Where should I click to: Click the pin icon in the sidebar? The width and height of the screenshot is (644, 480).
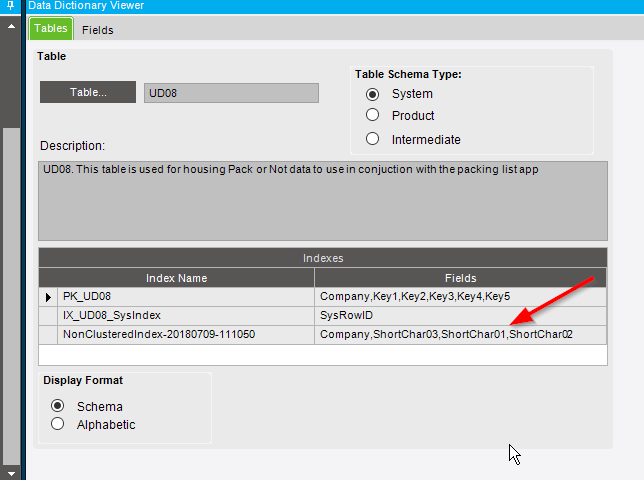point(11,6)
